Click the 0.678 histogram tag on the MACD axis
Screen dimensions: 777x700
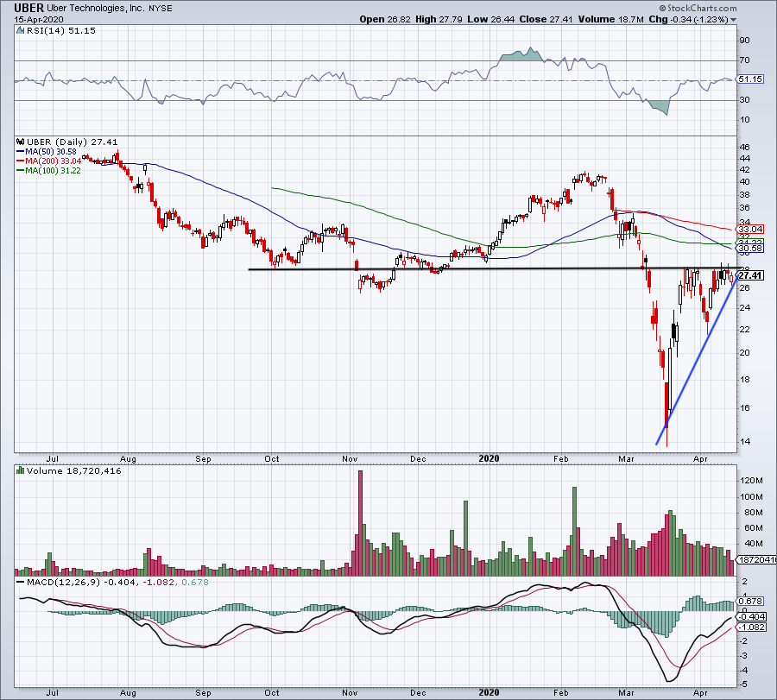(x=750, y=601)
